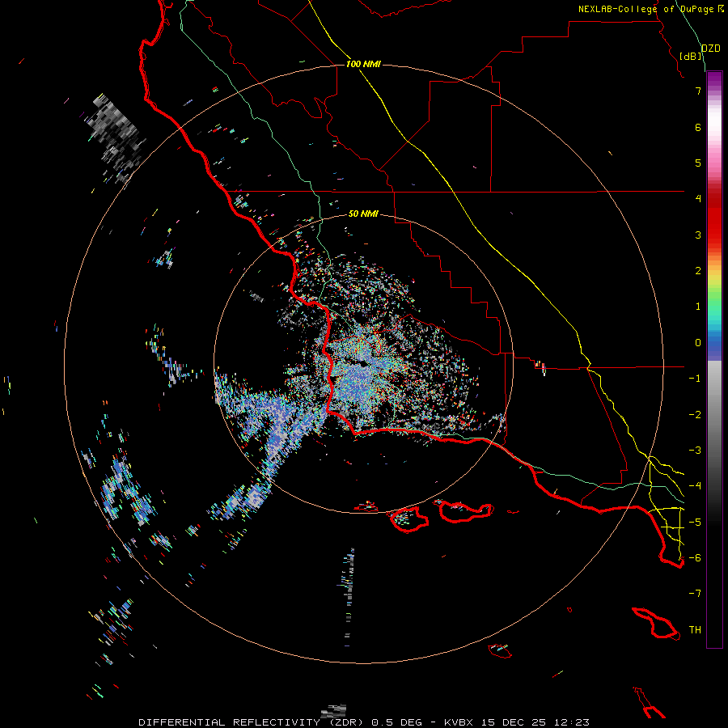Click the "15 DEC 25" date text
Screen dimensions: 728x728
coord(513,722)
